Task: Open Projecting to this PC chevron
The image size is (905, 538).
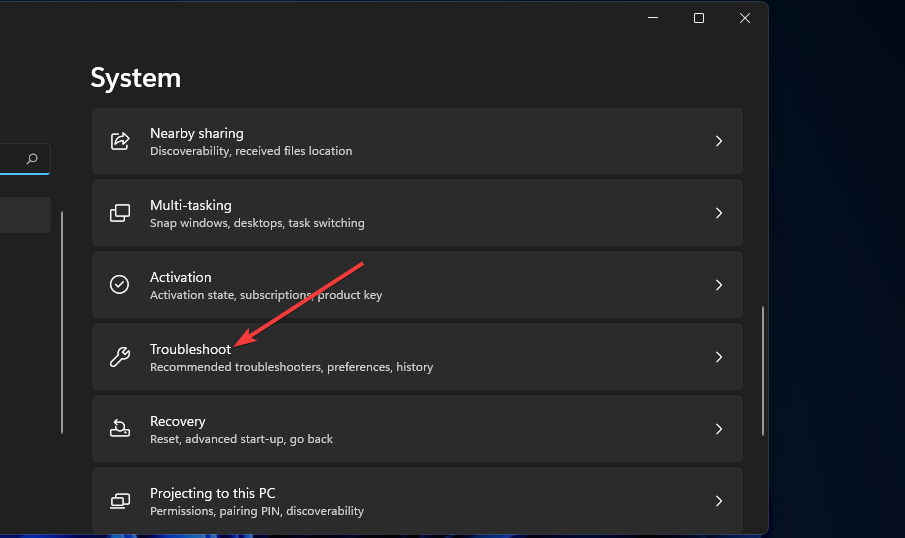Action: point(718,501)
